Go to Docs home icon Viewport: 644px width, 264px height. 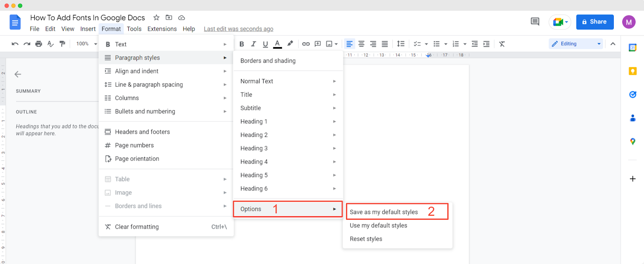pyautogui.click(x=15, y=22)
